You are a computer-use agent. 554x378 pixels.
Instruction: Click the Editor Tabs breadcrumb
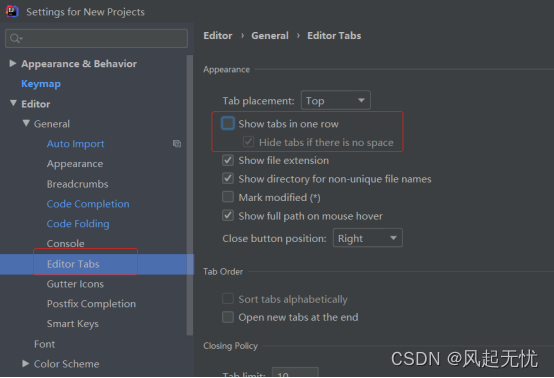334,36
